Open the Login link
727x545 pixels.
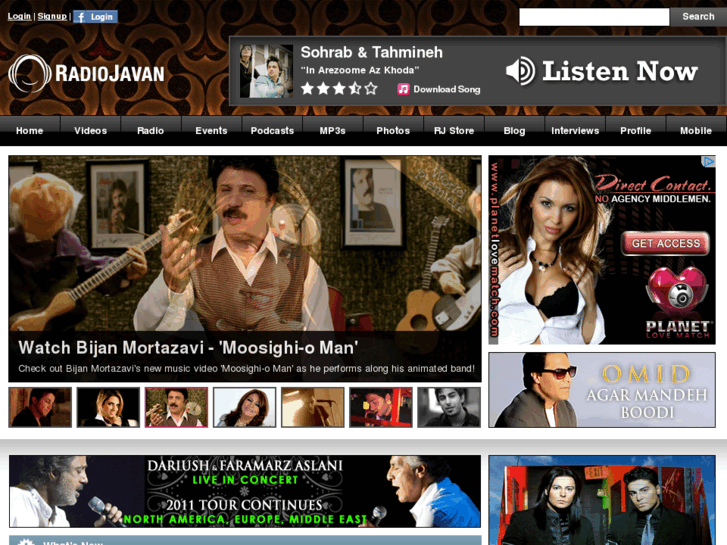pyautogui.click(x=19, y=16)
